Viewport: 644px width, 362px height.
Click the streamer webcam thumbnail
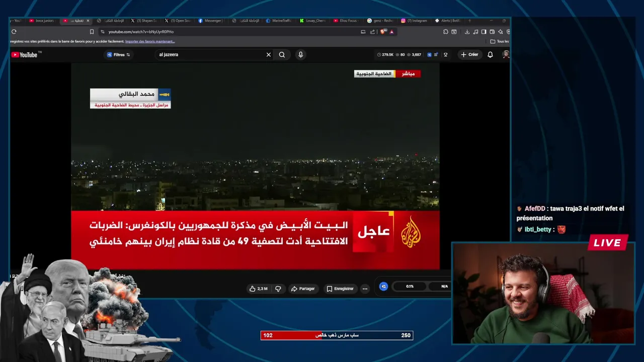click(x=543, y=294)
